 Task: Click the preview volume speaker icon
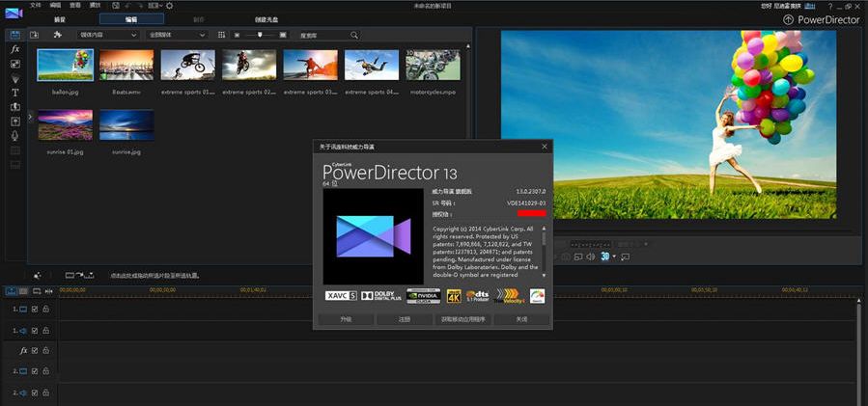591,257
